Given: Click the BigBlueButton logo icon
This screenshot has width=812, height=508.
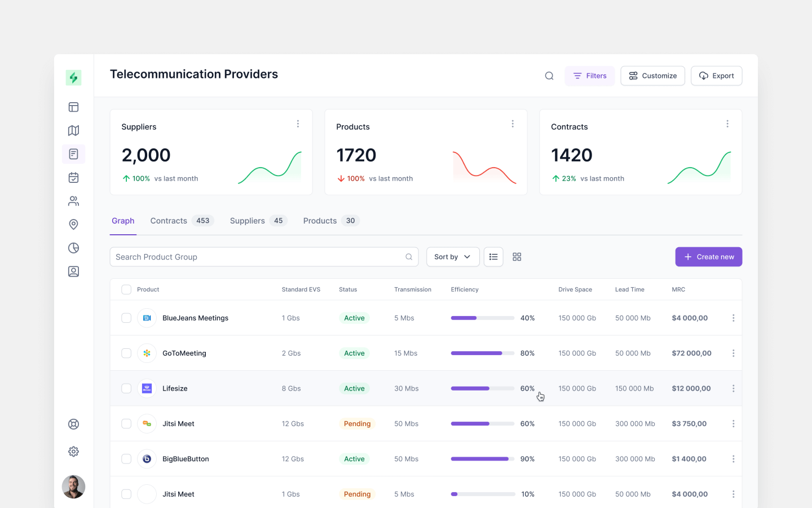Looking at the screenshot, I should [147, 459].
